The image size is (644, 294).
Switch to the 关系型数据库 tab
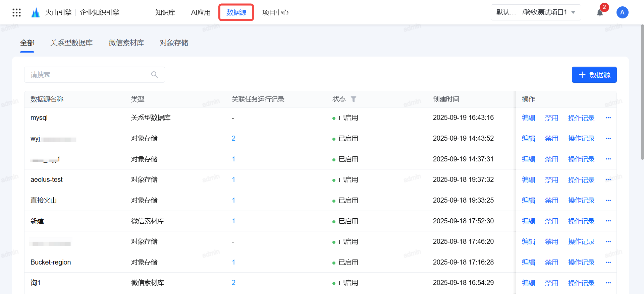coord(71,43)
